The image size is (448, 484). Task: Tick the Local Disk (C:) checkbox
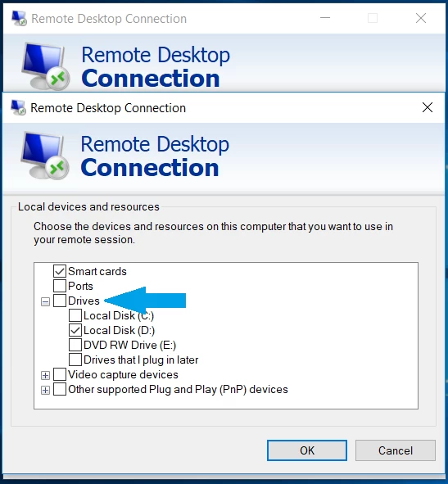tap(75, 315)
